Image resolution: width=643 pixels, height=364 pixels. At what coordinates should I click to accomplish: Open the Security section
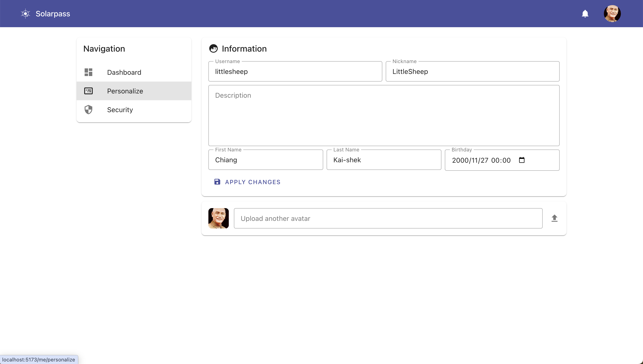(x=120, y=110)
